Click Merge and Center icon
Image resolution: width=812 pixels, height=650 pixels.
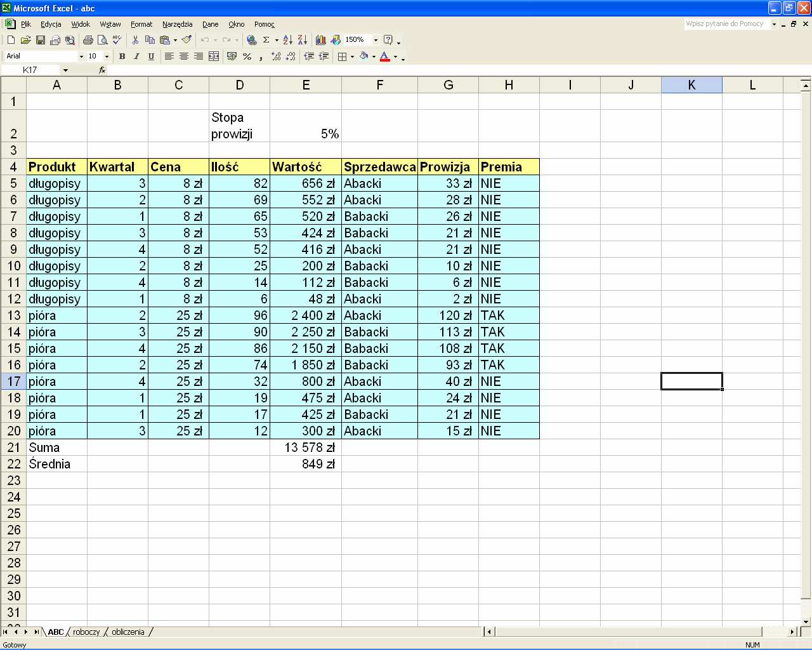point(214,56)
